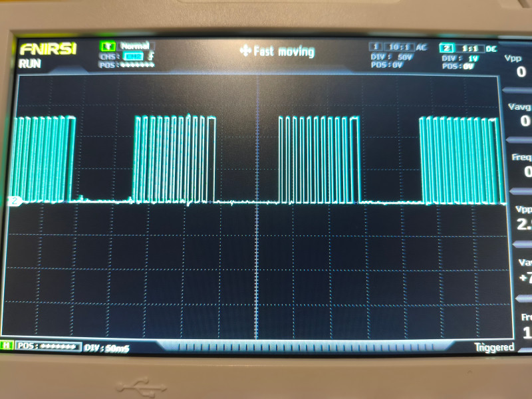Tap channel 2 POS 0V value

point(458,66)
